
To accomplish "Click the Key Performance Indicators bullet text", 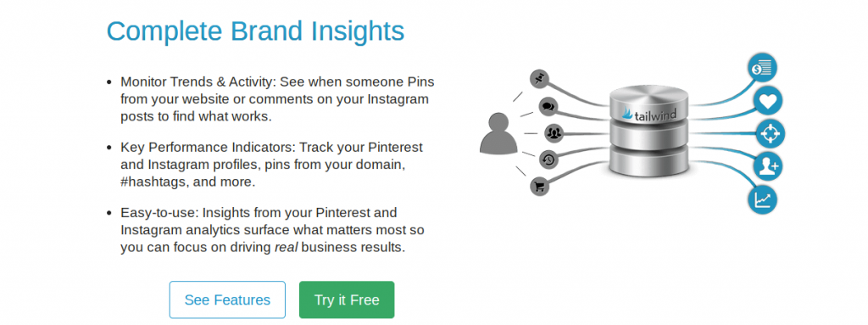I will click(271, 165).
